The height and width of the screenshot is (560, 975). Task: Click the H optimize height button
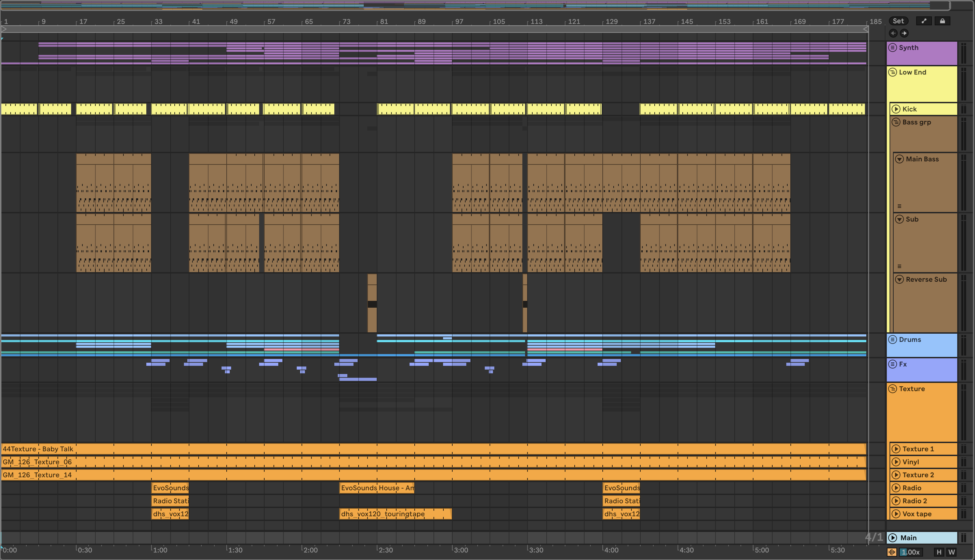click(939, 552)
